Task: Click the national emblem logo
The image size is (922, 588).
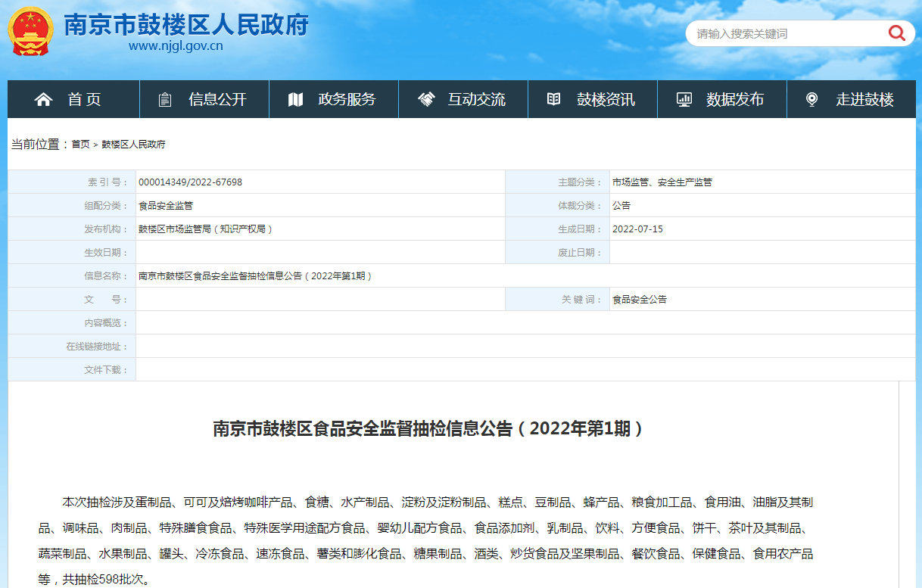Action: point(30,31)
